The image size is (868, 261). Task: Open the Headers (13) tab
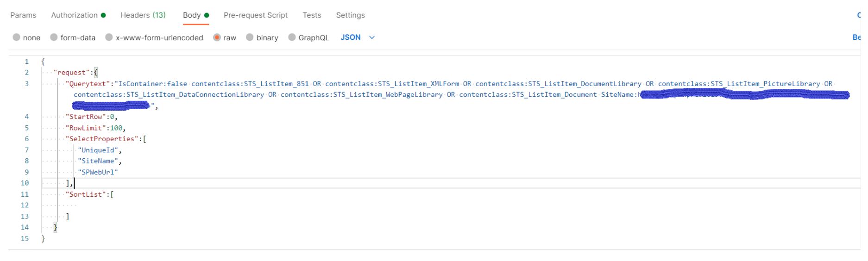143,15
